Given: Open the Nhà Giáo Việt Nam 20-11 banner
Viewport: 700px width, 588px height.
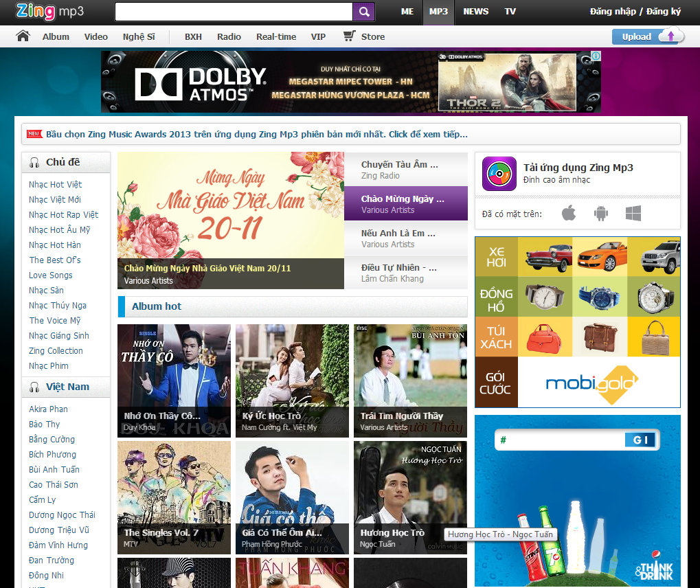Looking at the screenshot, I should click(231, 220).
